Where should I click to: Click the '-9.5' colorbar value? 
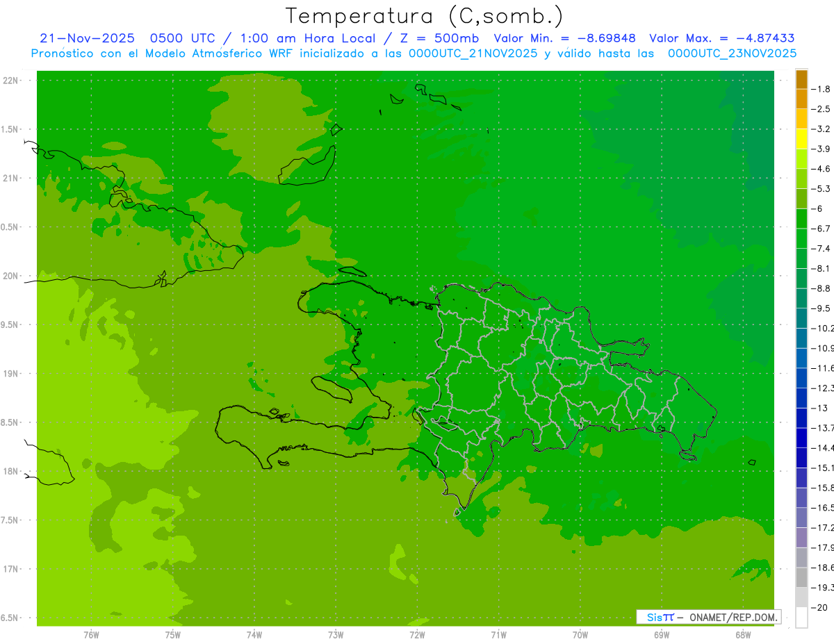(821, 308)
